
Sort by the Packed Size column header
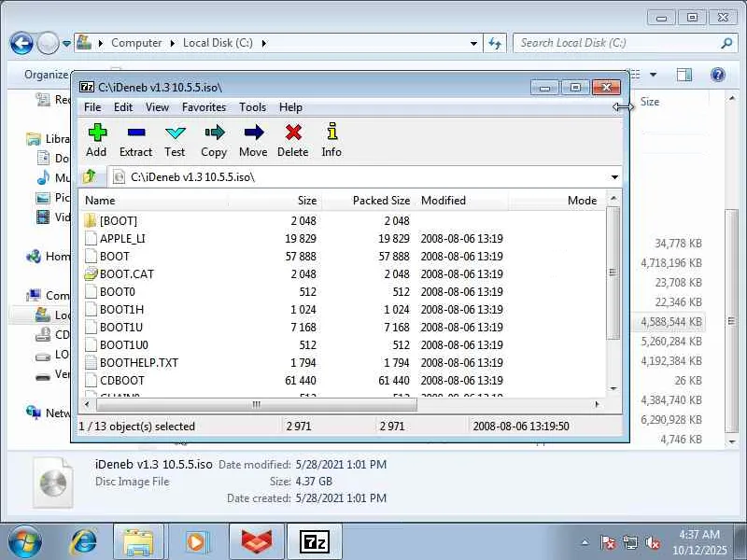click(x=368, y=201)
